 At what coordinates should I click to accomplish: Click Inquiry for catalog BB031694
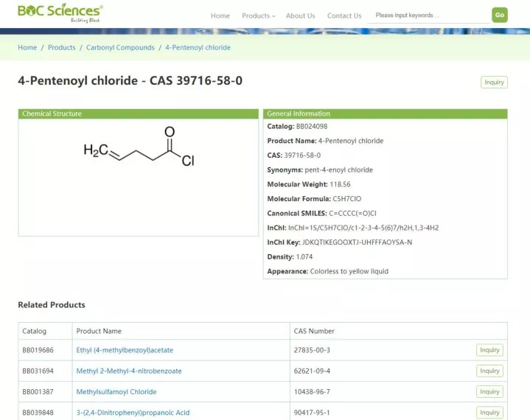[x=489, y=371]
